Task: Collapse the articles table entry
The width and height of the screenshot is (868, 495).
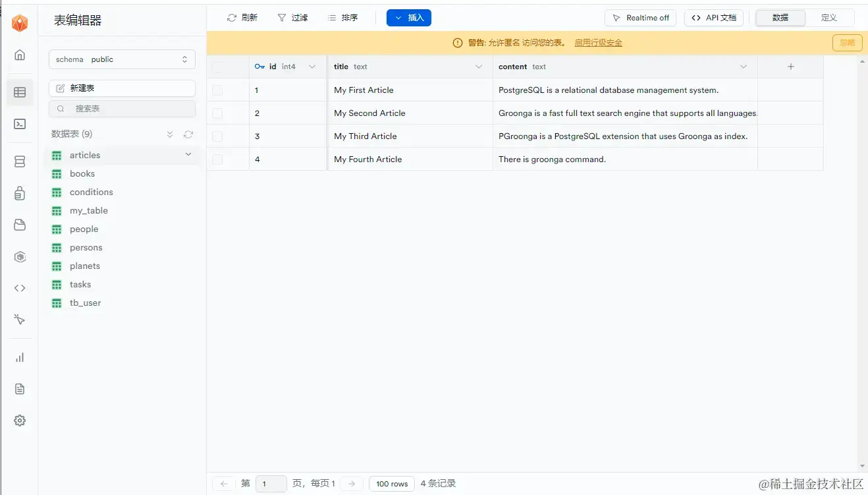Action: coord(188,154)
